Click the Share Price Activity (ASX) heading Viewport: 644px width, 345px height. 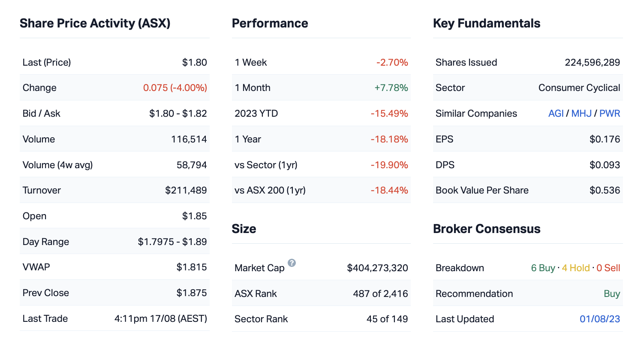coord(95,23)
